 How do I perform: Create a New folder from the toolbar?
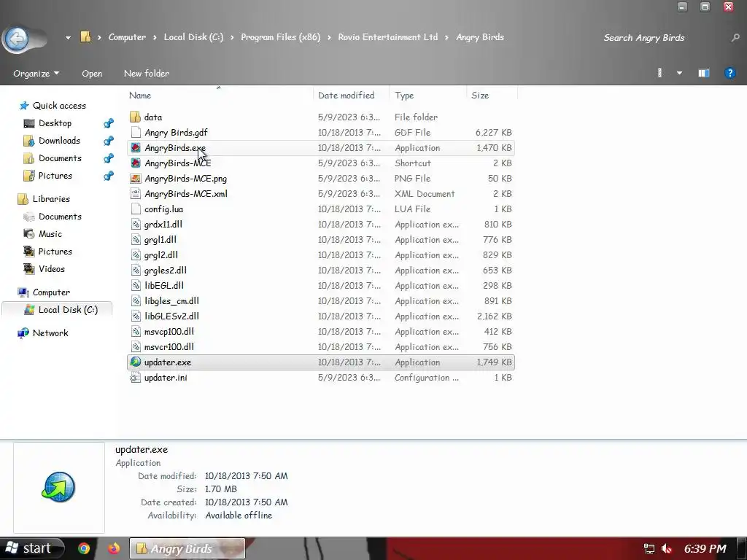tap(147, 74)
